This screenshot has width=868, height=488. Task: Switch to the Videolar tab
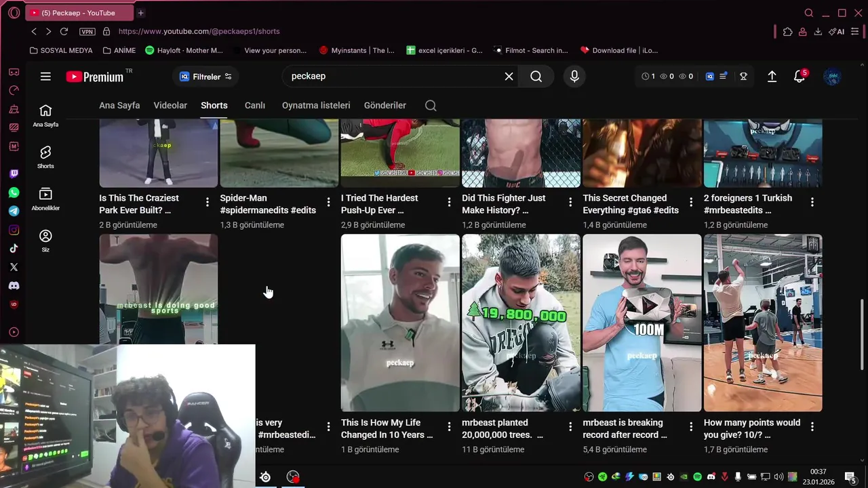[170, 105]
